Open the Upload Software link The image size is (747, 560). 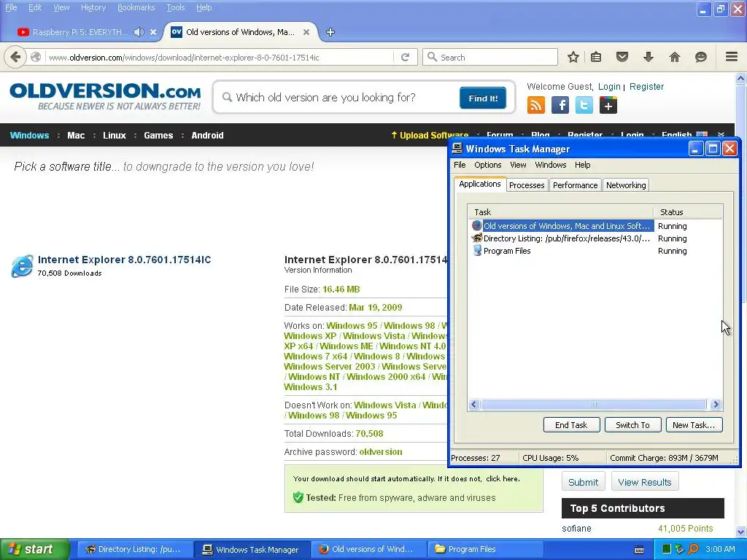(x=430, y=135)
